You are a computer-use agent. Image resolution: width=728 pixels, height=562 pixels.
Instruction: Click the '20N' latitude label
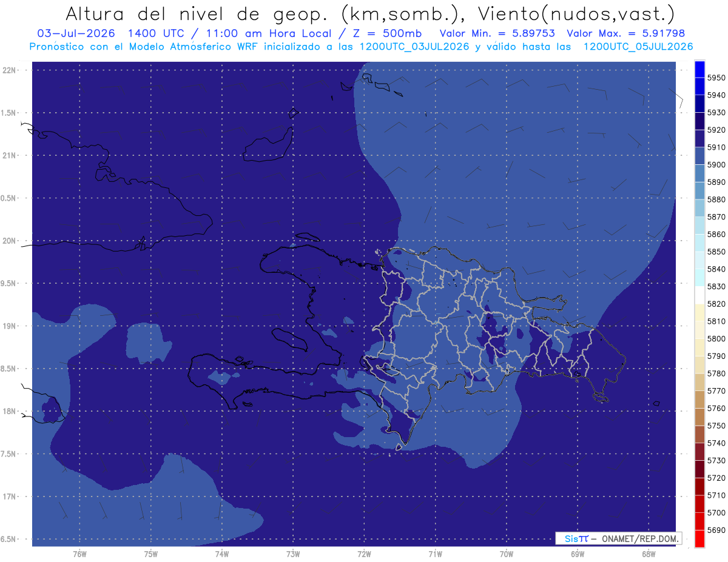point(9,241)
